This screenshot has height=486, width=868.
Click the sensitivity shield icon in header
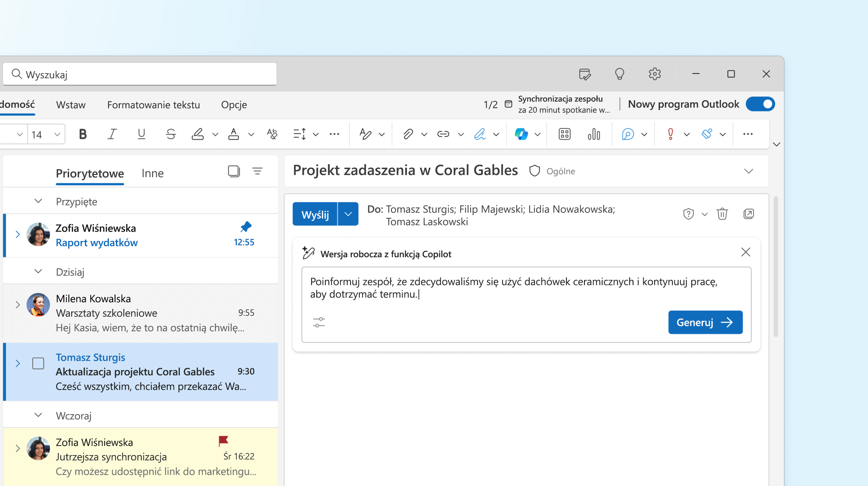(535, 171)
